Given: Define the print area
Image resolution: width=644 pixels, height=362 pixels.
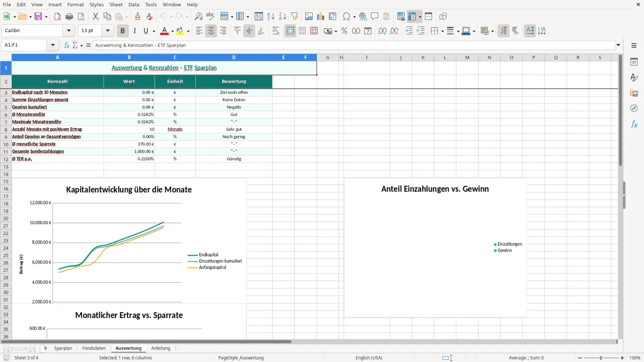Looking at the screenshot, I should [401, 17].
